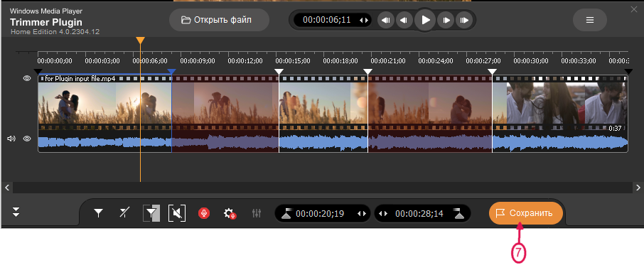
Task: Click the orange playhead marker on timeline
Action: tap(141, 41)
